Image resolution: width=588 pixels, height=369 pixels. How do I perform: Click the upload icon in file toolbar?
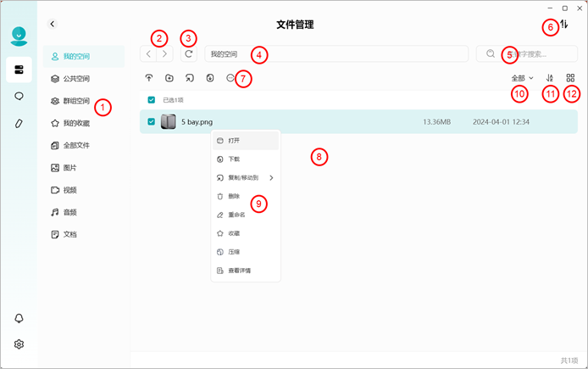tap(149, 78)
